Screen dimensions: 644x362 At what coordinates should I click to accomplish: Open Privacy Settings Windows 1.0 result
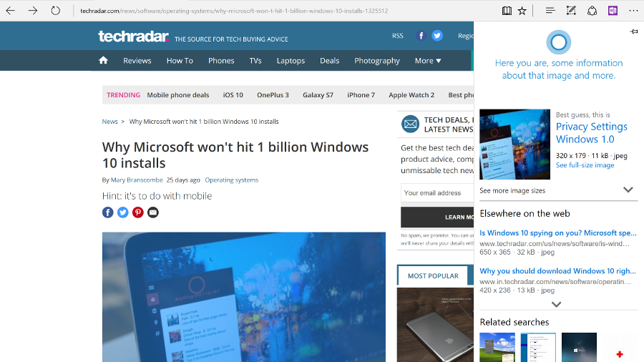coord(592,132)
